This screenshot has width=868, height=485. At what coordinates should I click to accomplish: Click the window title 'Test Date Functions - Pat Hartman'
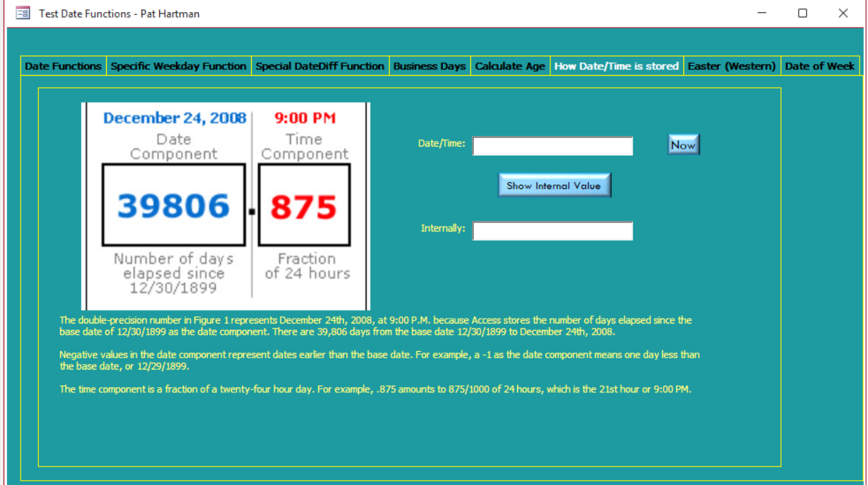click(x=119, y=13)
